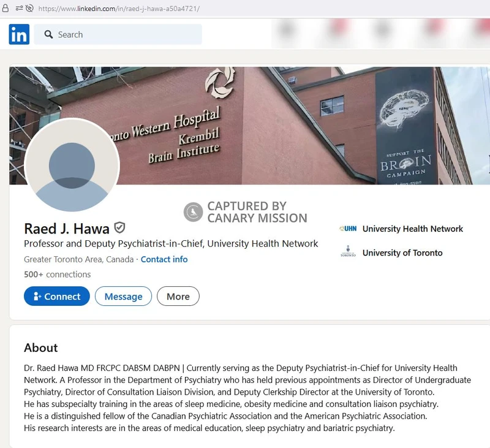The image size is (490, 448).
Task: Click the University of Toronto link
Action: (404, 252)
